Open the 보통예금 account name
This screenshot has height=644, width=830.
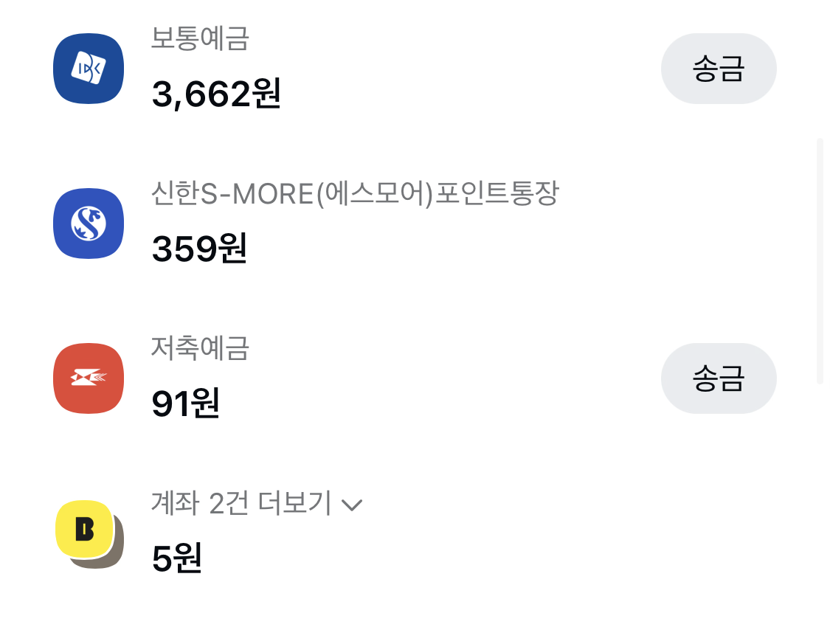[x=200, y=39]
